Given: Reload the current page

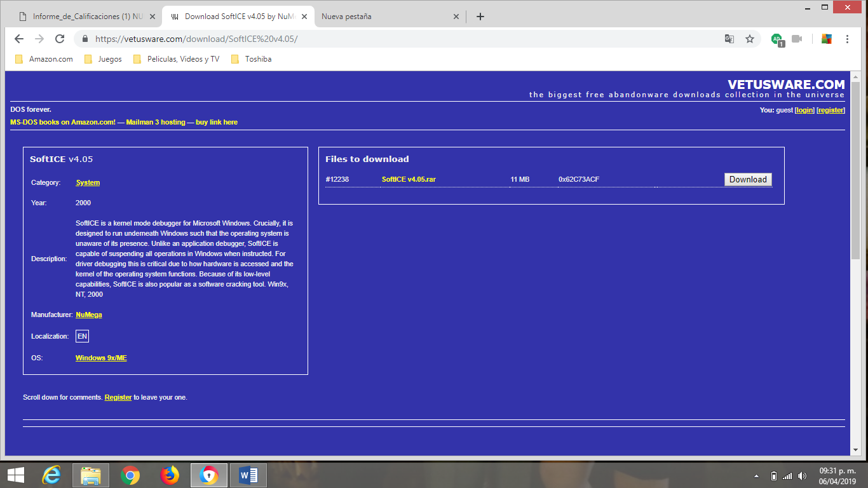Looking at the screenshot, I should [60, 38].
